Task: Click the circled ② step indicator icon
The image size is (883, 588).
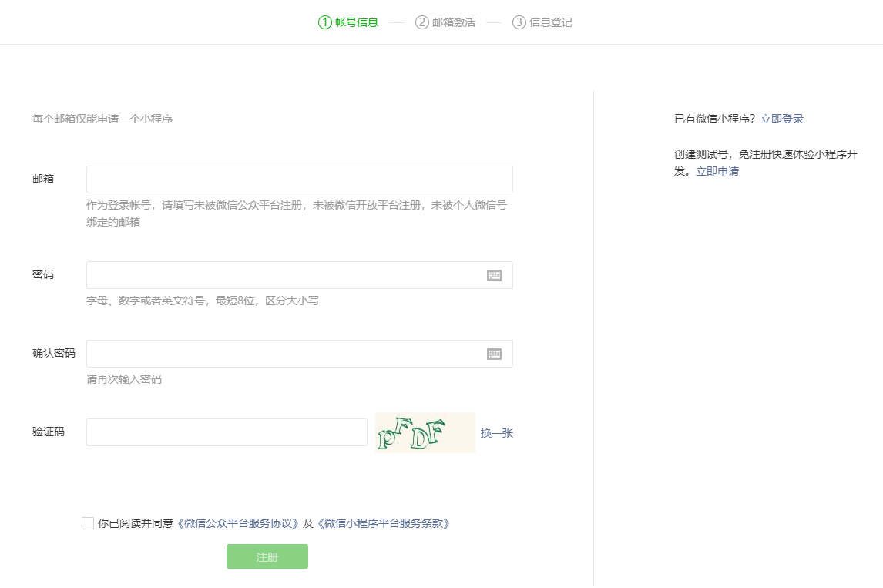Action: (x=421, y=22)
